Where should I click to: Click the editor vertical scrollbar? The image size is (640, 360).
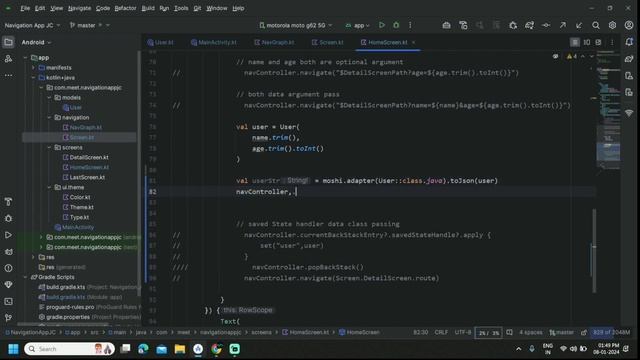coord(593,251)
